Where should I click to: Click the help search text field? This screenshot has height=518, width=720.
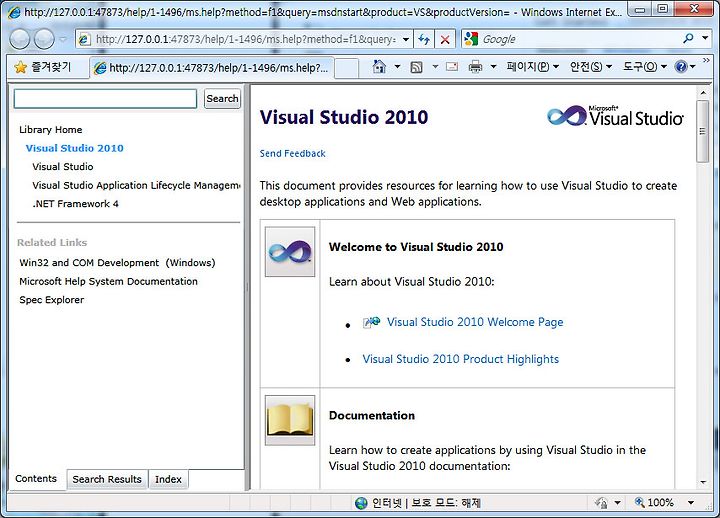[x=105, y=99]
